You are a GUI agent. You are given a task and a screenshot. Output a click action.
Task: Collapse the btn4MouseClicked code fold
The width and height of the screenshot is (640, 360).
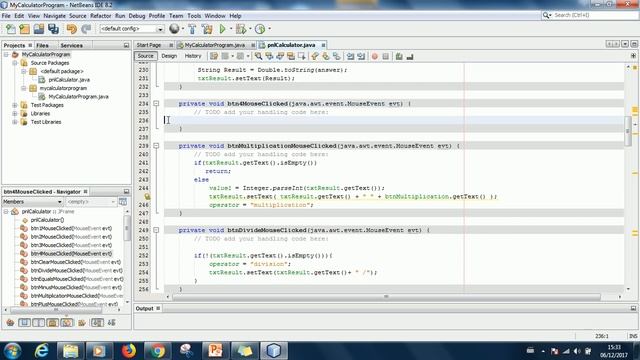(x=156, y=104)
